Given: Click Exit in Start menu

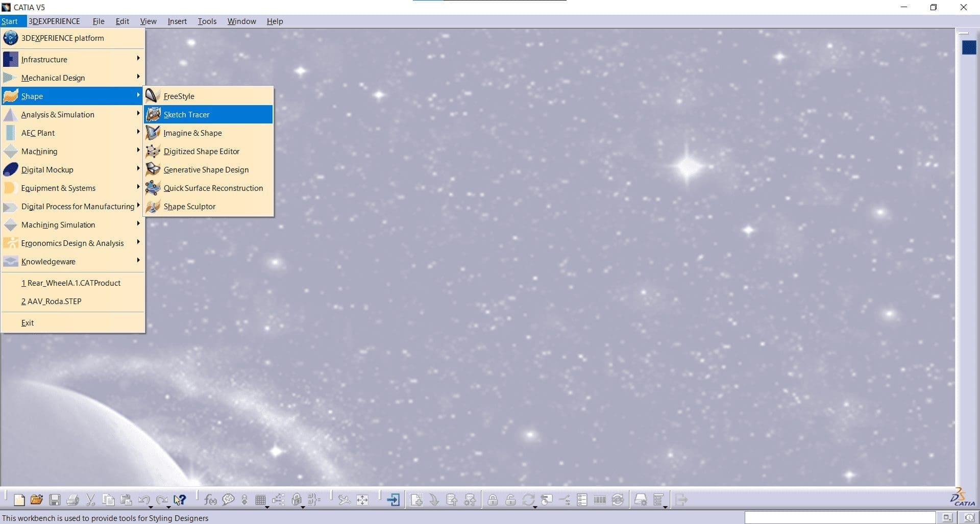Looking at the screenshot, I should point(72,322).
